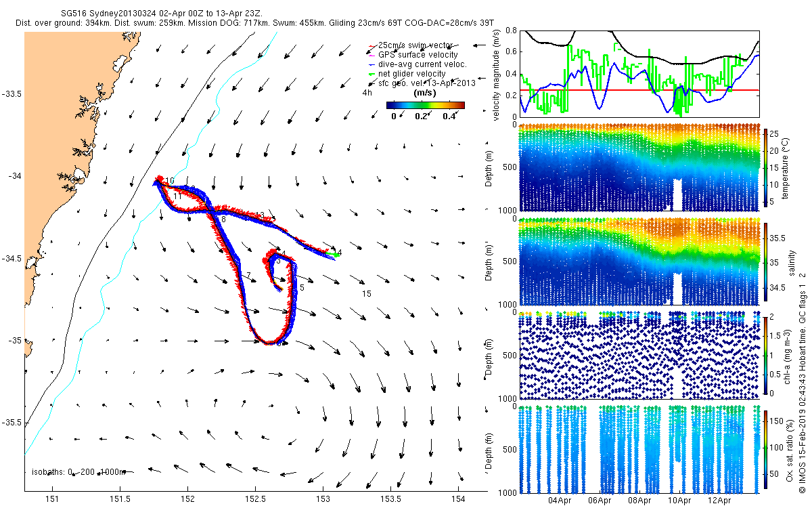Image resolution: width=812 pixels, height=508 pixels.
Task: Click the chl-a (mg m-3) colorbar
Action: click(x=766, y=356)
